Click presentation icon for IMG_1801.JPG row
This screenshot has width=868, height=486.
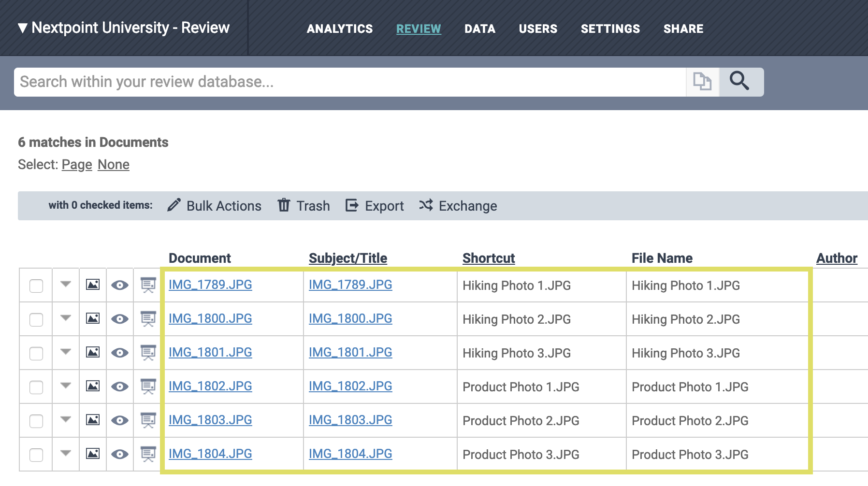click(148, 353)
